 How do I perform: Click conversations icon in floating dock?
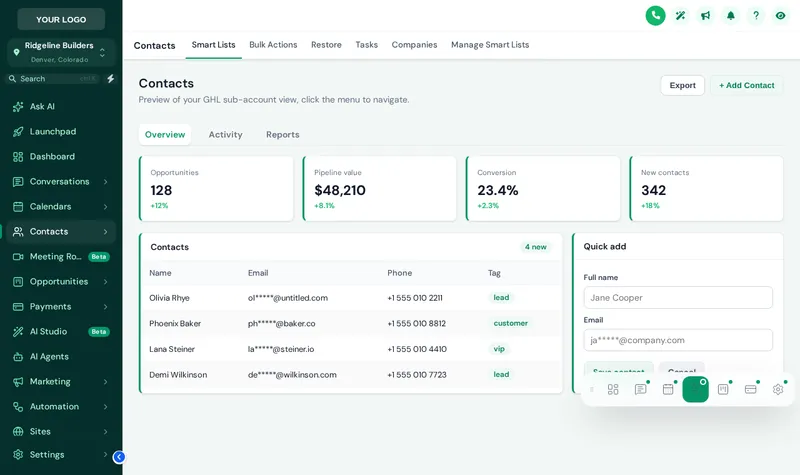[640, 389]
